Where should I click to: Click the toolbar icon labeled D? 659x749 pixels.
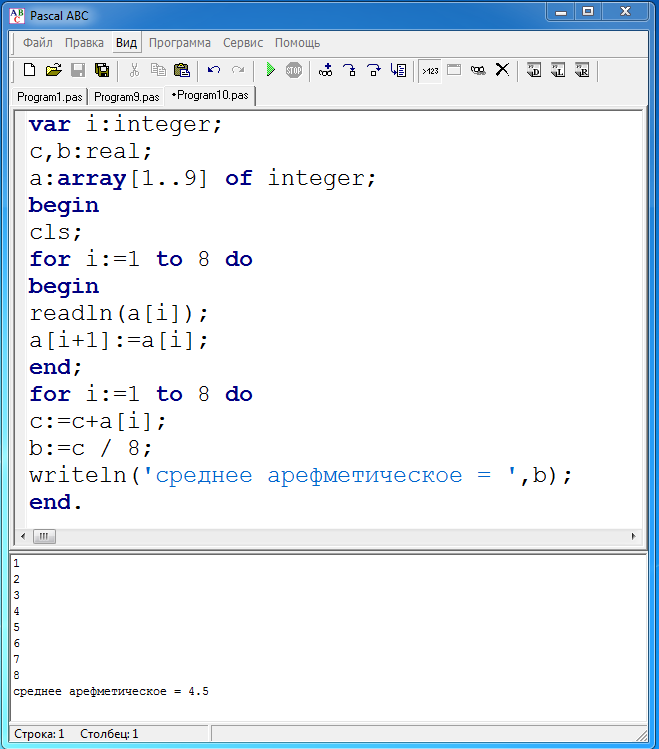point(534,70)
